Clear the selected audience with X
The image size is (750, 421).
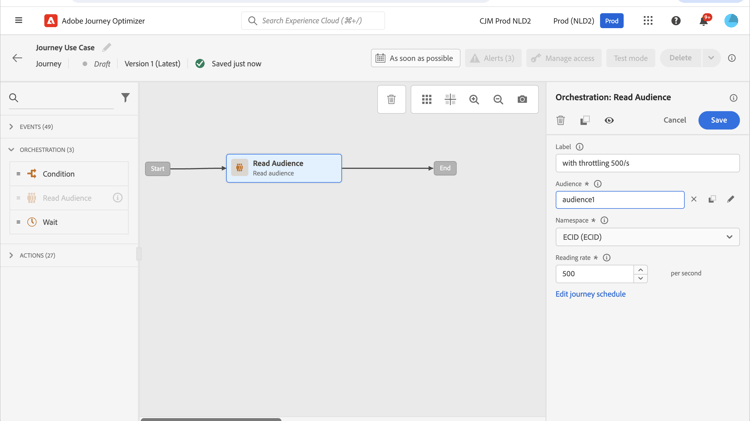[x=694, y=199]
